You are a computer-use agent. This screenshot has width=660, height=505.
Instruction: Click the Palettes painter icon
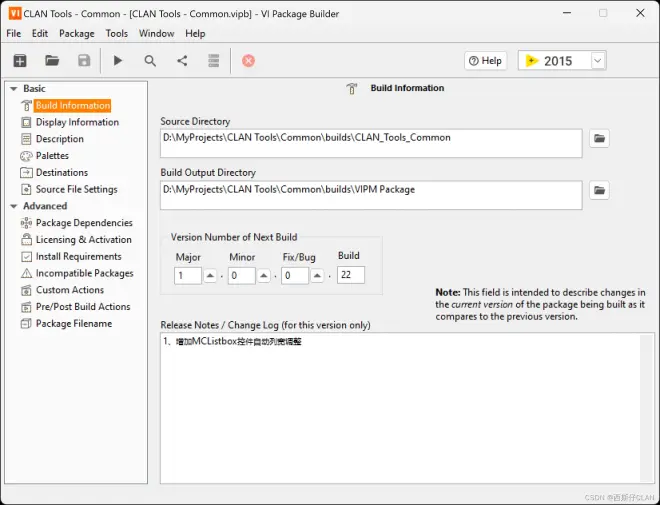[26, 156]
